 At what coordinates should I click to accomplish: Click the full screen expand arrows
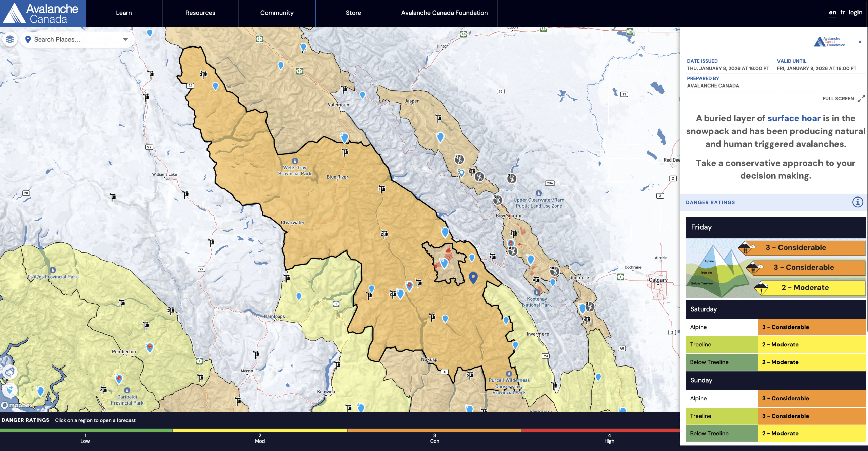[861, 99]
